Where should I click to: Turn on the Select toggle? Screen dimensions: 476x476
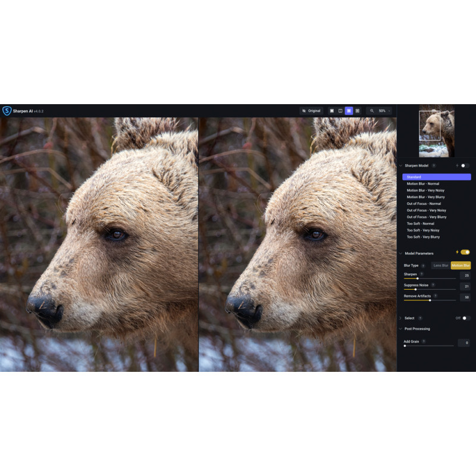coord(466,318)
